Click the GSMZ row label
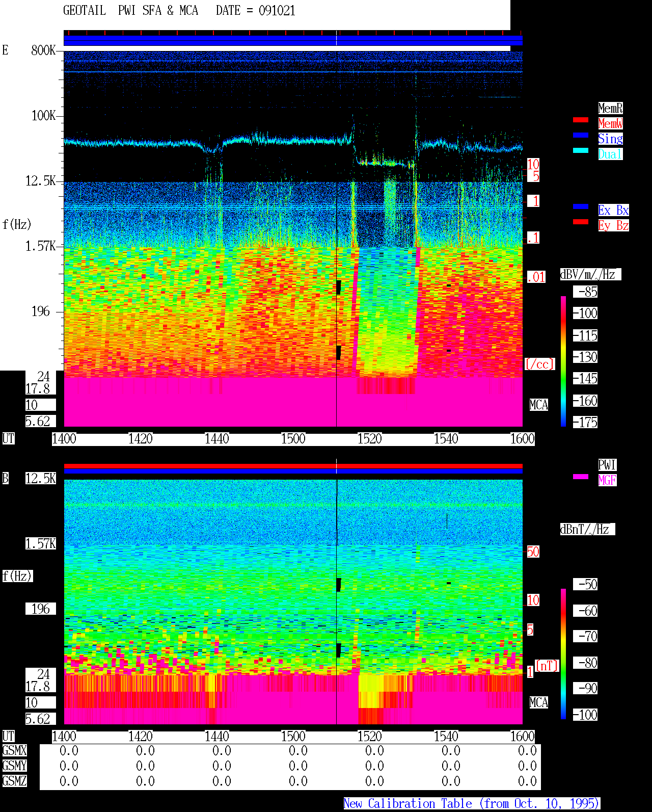652x812 pixels. point(15,781)
